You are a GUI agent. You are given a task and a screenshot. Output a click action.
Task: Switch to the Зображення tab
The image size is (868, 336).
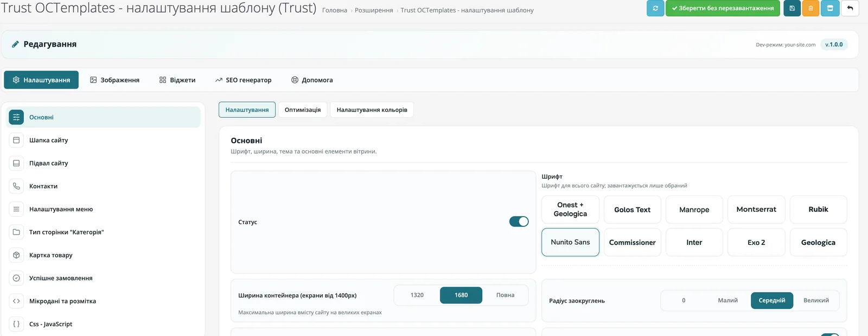point(114,80)
